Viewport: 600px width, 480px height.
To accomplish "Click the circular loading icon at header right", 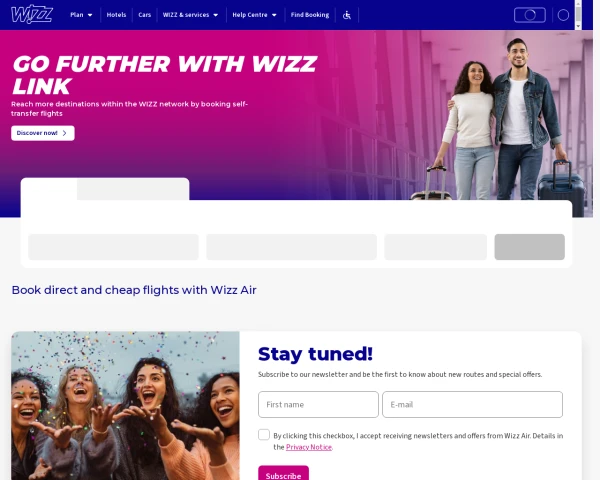I will click(563, 15).
